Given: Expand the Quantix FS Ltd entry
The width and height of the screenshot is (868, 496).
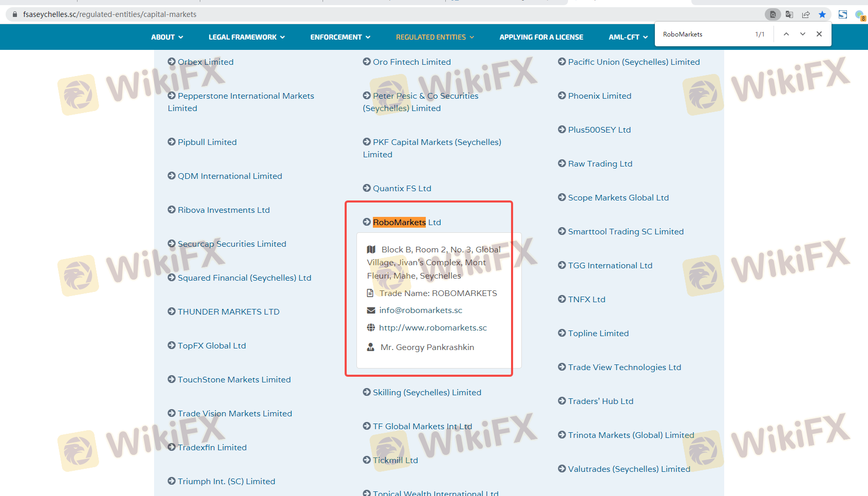Looking at the screenshot, I should click(x=402, y=188).
